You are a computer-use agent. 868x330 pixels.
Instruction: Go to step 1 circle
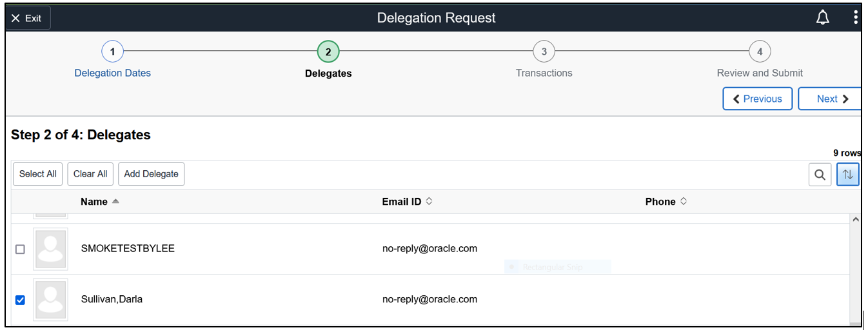click(112, 52)
